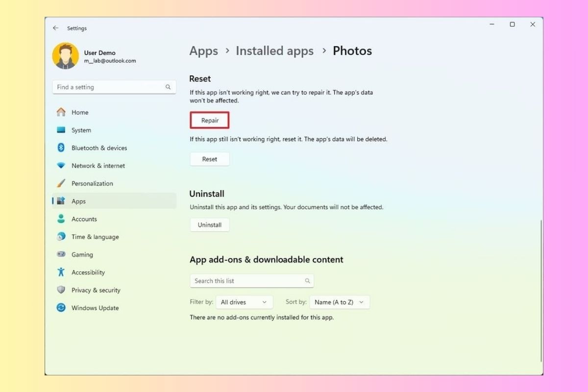Click the Search this list field
Image resolution: width=588 pixels, height=392 pixels.
tap(252, 281)
